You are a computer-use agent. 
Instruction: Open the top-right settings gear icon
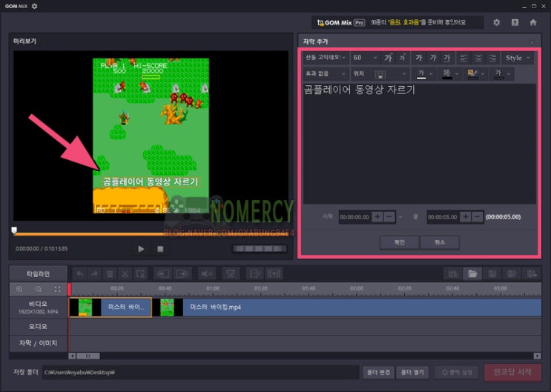[496, 22]
